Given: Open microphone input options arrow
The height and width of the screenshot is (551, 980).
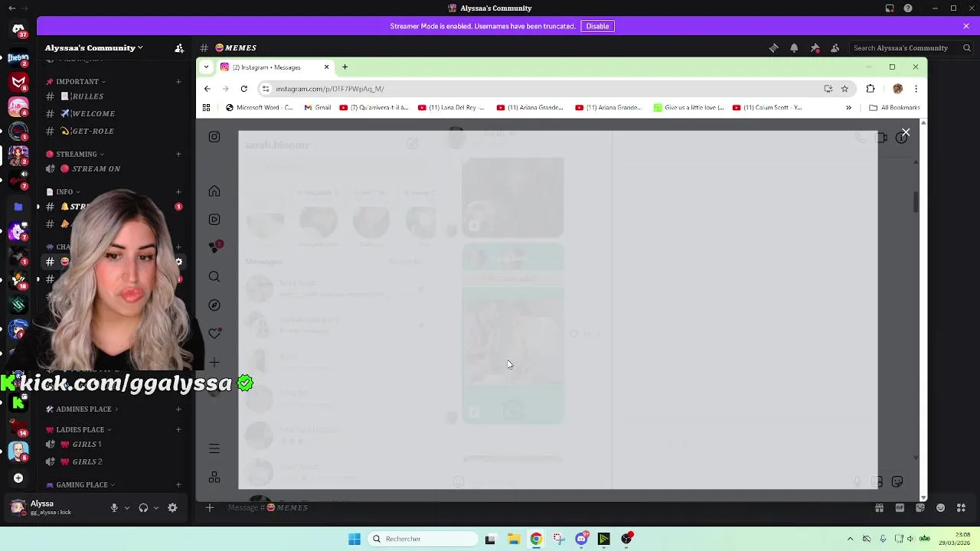Looking at the screenshot, I should pos(127,507).
